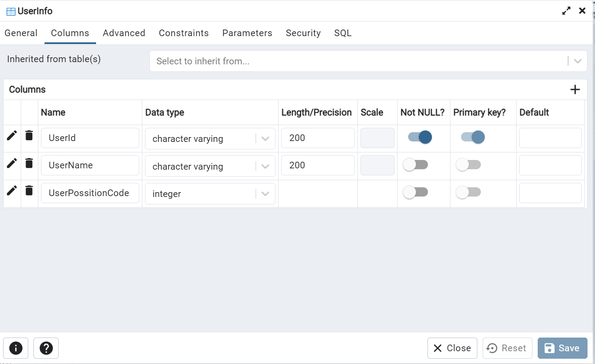
Task: Maximize the UserInfo dialog with expand icon
Action: coord(566,11)
